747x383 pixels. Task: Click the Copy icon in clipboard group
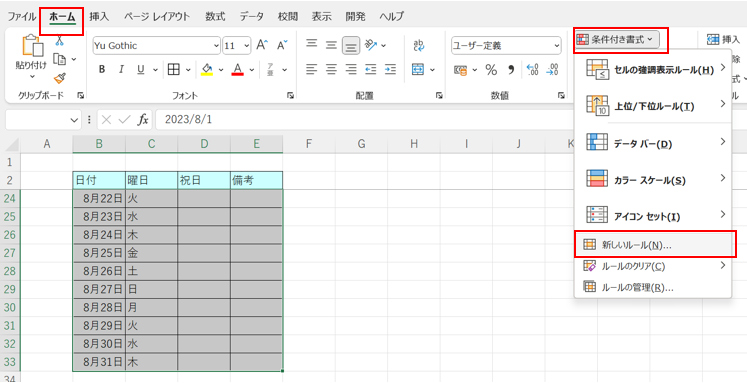[59, 59]
